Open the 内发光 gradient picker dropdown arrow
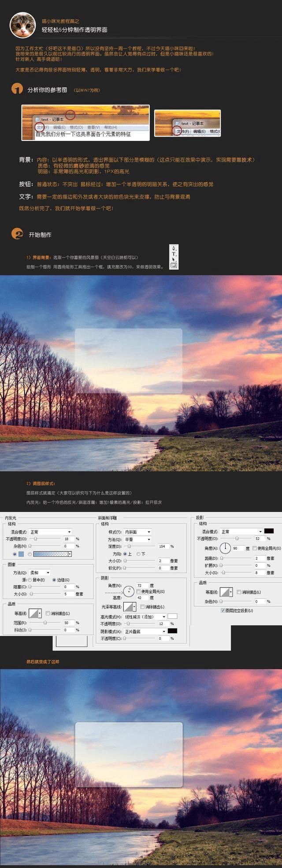This screenshot has width=282, height=868. [70, 554]
